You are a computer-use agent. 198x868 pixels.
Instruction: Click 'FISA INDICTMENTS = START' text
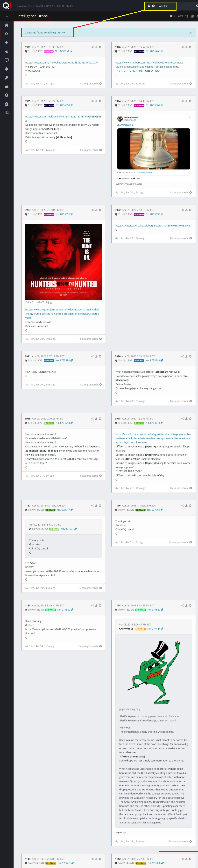click(41, 372)
